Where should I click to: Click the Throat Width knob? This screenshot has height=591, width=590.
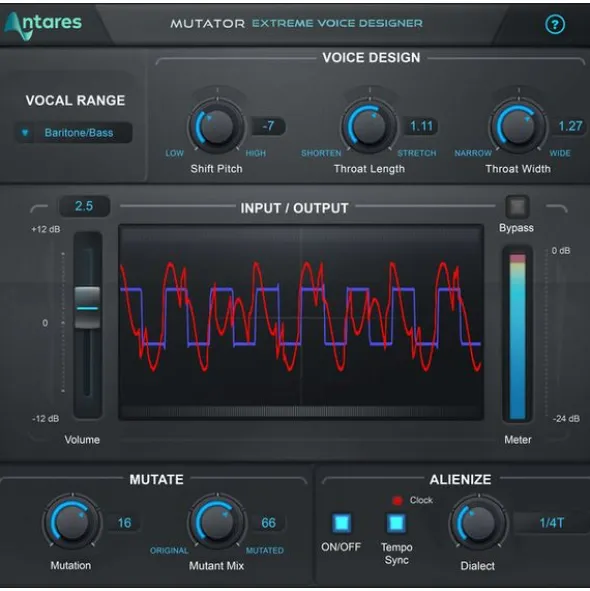518,126
